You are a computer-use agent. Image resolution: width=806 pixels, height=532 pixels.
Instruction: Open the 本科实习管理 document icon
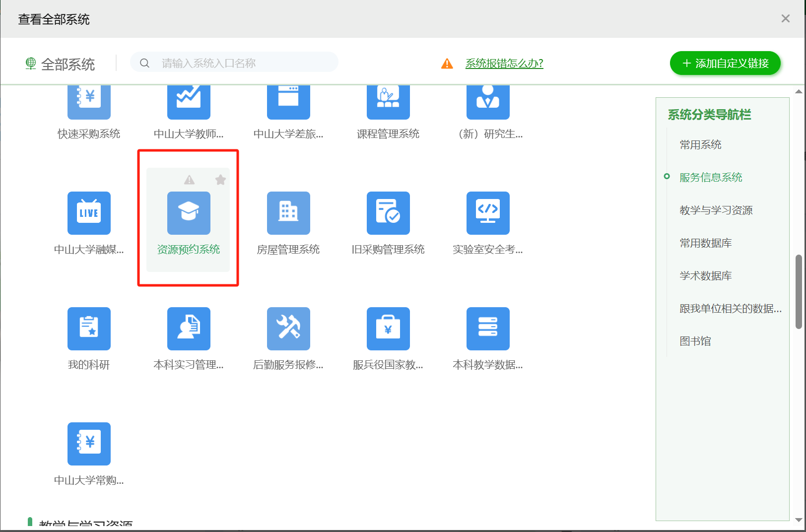click(189, 329)
